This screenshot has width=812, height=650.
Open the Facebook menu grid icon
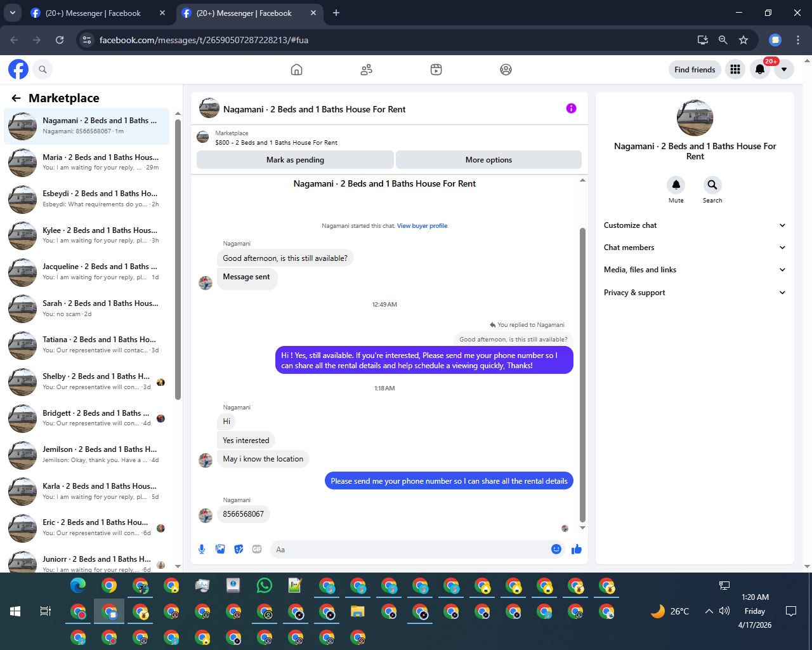[735, 69]
